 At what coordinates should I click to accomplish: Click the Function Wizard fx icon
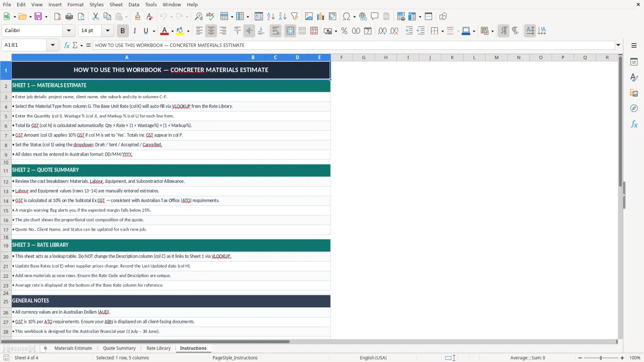click(67, 45)
